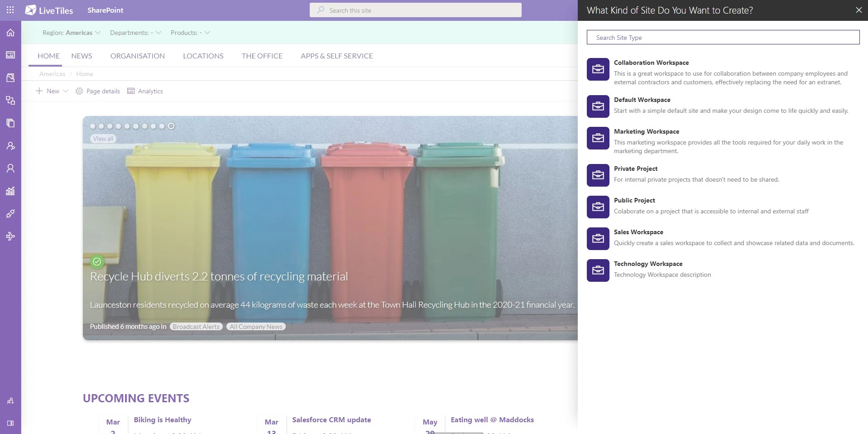The width and height of the screenshot is (868, 434).
Task: Open the documents copy icon in sidebar
Action: tap(10, 123)
